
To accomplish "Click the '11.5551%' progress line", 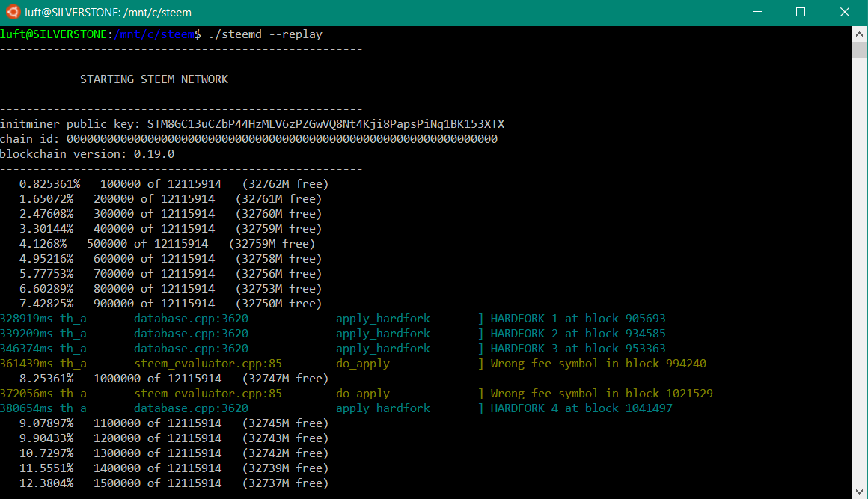I will (174, 468).
